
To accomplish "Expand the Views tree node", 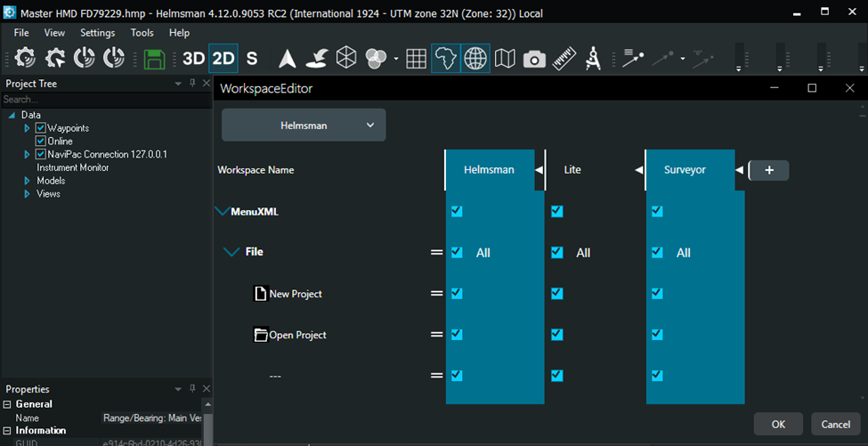I will (27, 194).
